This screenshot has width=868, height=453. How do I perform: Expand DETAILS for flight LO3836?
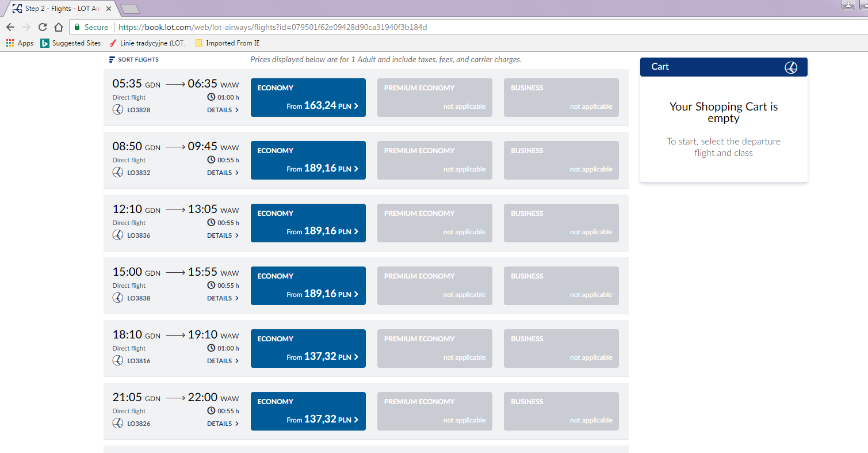(223, 235)
